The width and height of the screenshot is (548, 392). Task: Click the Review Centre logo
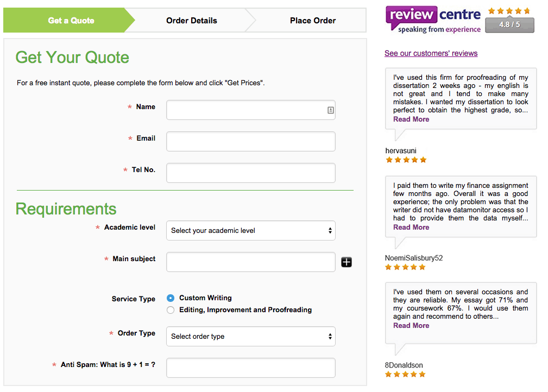433,20
